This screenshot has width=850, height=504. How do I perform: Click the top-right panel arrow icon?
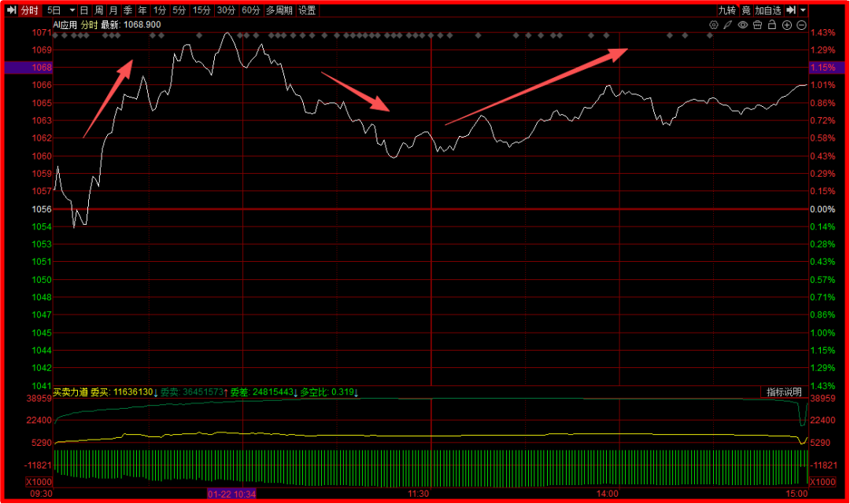coord(791,10)
